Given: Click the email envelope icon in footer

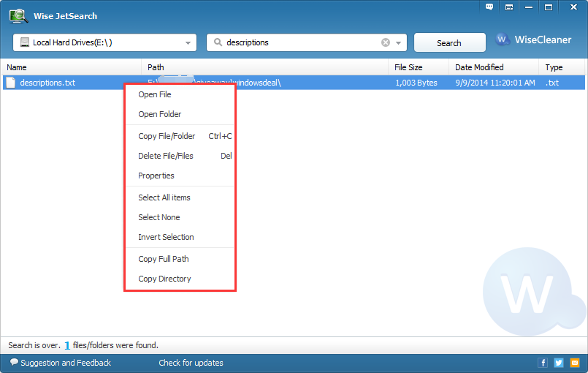Looking at the screenshot, I should (x=575, y=363).
